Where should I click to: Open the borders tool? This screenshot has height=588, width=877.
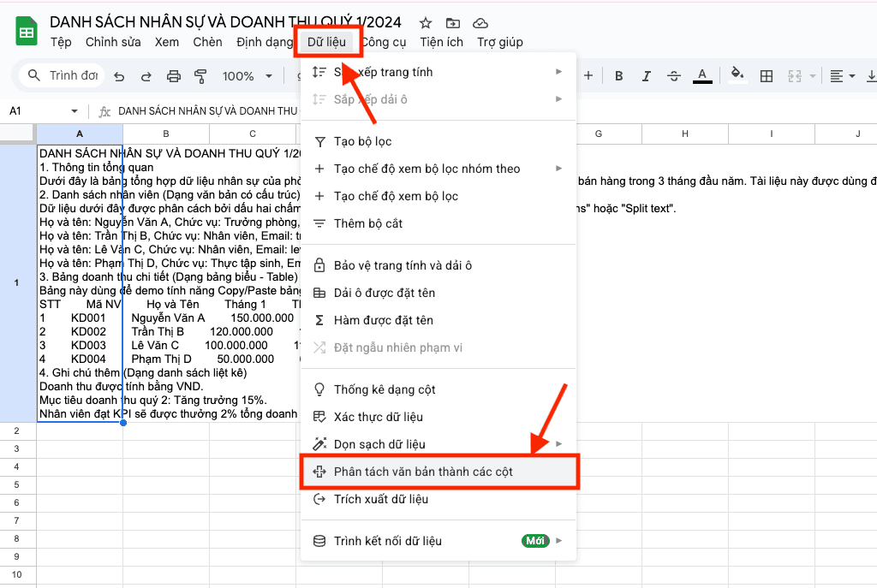point(767,76)
